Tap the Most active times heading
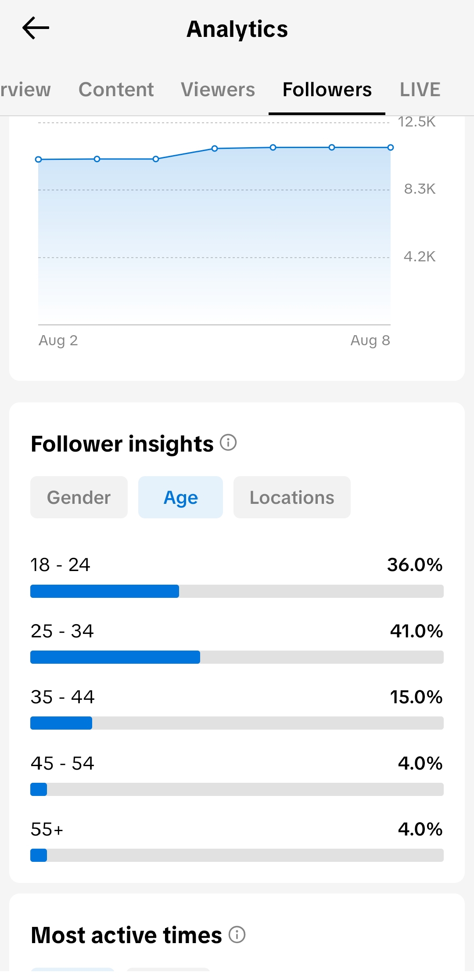Image resolution: width=474 pixels, height=980 pixels. coord(126,935)
